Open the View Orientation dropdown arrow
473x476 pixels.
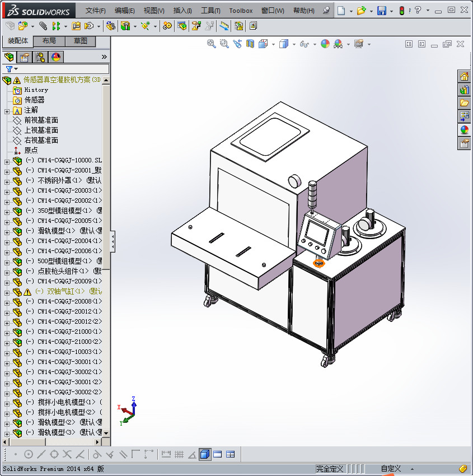coord(273,44)
